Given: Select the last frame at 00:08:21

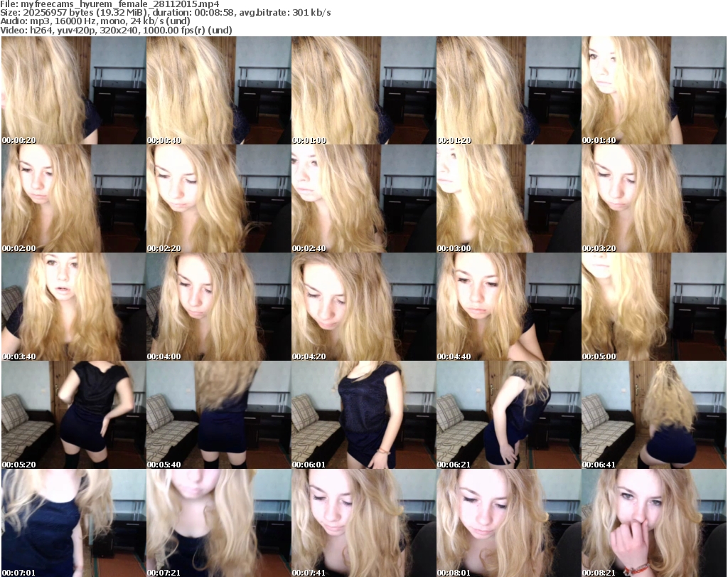Looking at the screenshot, I should tap(654, 523).
